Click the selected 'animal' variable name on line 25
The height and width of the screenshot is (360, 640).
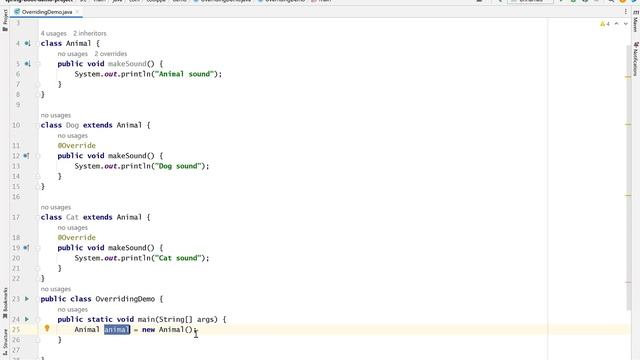(x=117, y=329)
